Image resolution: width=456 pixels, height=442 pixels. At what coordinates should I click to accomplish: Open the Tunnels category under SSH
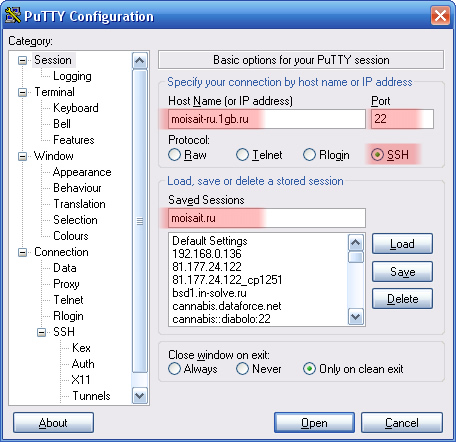tap(91, 396)
